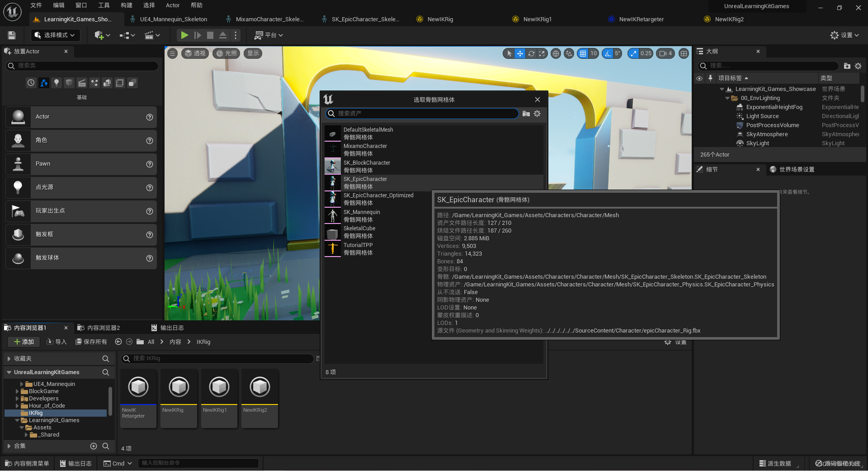Image resolution: width=868 pixels, height=471 pixels.
Task: Open the 显示 show flags menu
Action: (253, 53)
